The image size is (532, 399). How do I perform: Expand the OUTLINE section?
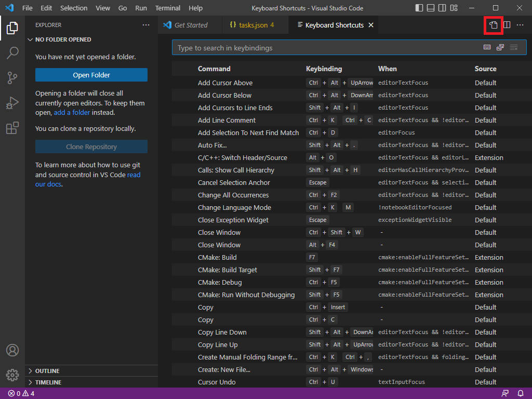91,371
